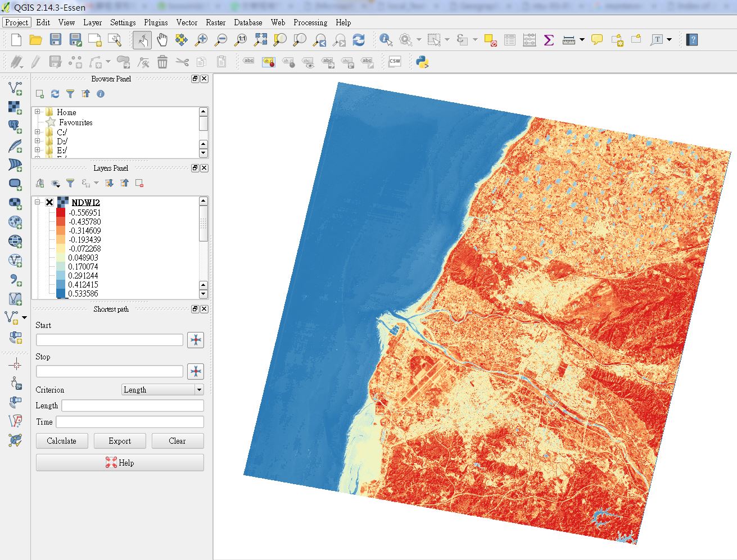This screenshot has height=560, width=737.
Task: Activate the Zoom Out magnifier tool
Action: (x=221, y=40)
